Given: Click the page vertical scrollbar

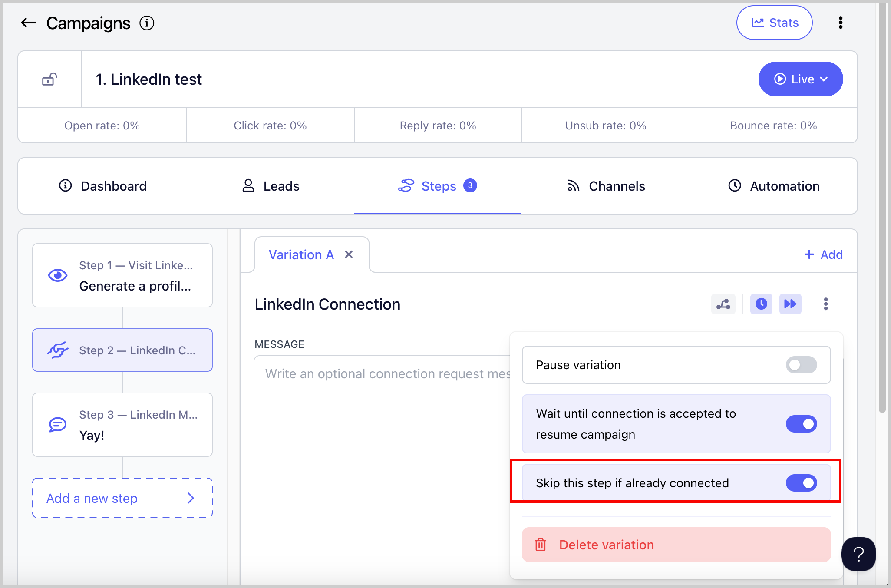Looking at the screenshot, I should [882, 208].
